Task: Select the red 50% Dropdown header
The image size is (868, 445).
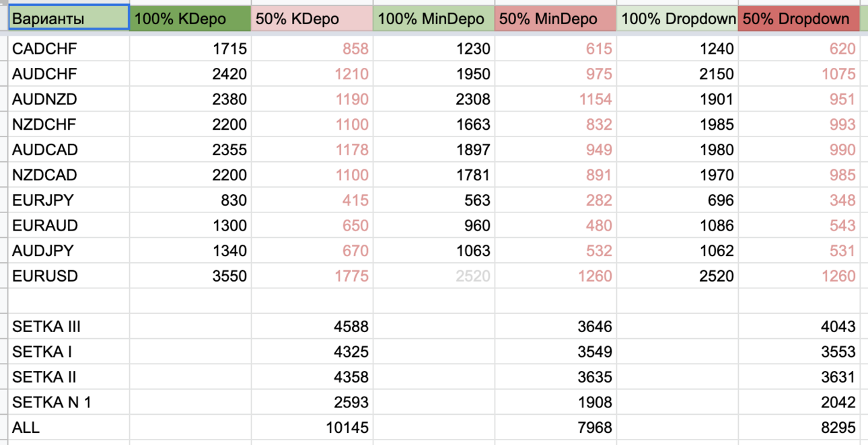Action: (799, 18)
